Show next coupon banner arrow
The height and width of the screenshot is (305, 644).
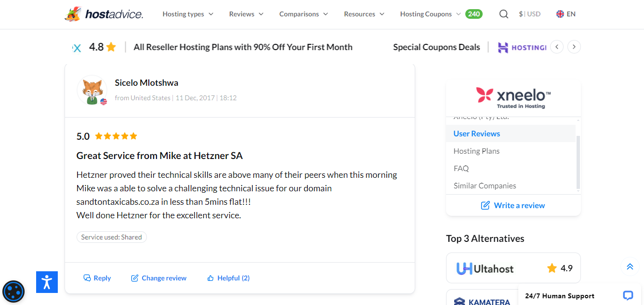coord(574,47)
